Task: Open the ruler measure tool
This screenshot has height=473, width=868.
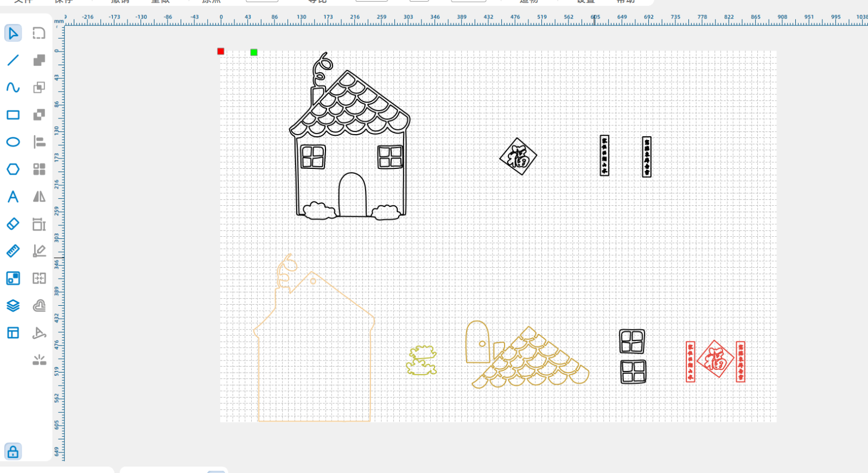Action: [x=13, y=251]
